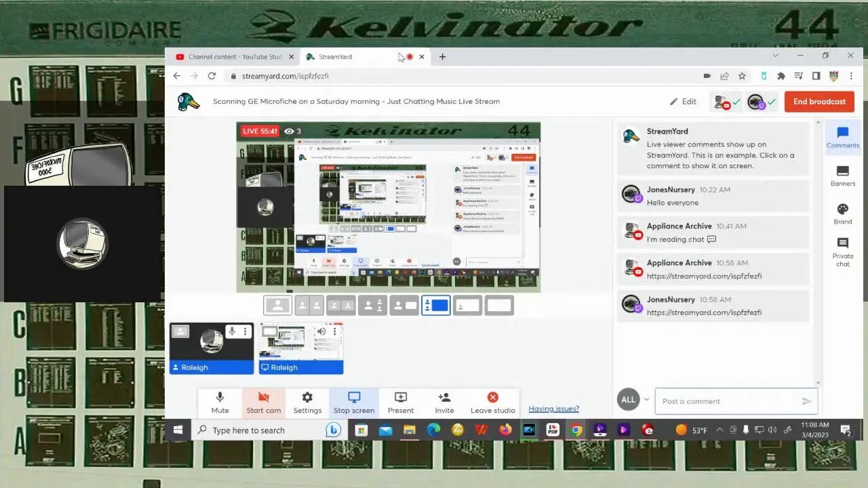Viewport: 868px width, 488px height.
Task: Click the streamyard.com address bar
Action: point(461,76)
